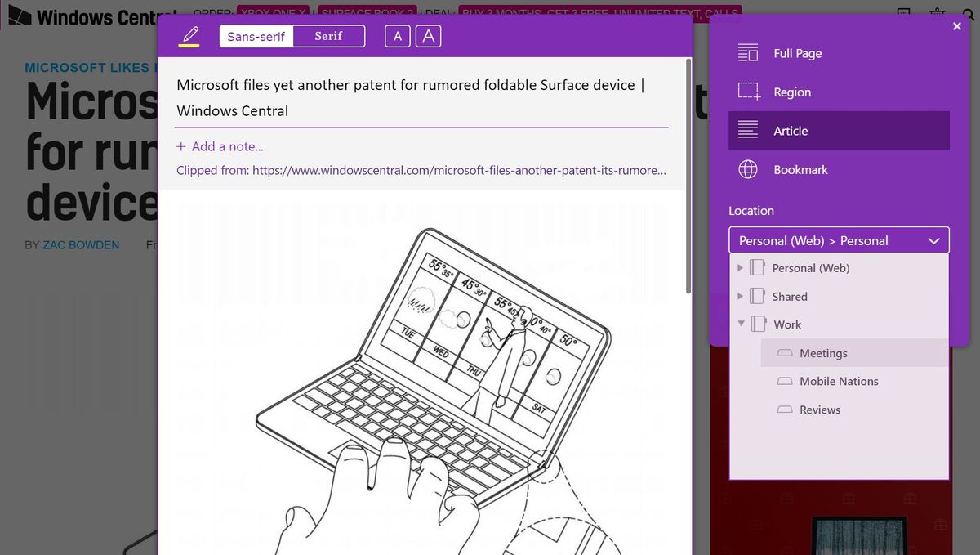Select the Article clipping mode
Screen dimensions: 980x555
(791, 130)
